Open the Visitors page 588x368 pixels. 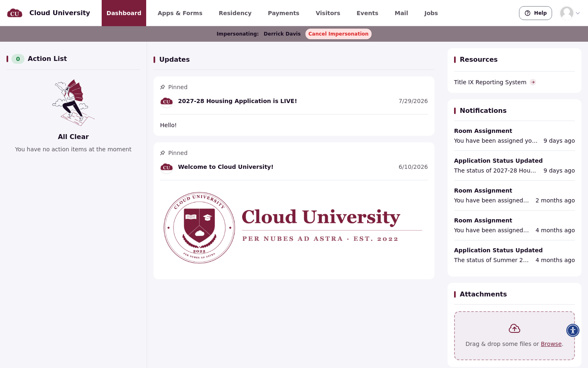[328, 13]
